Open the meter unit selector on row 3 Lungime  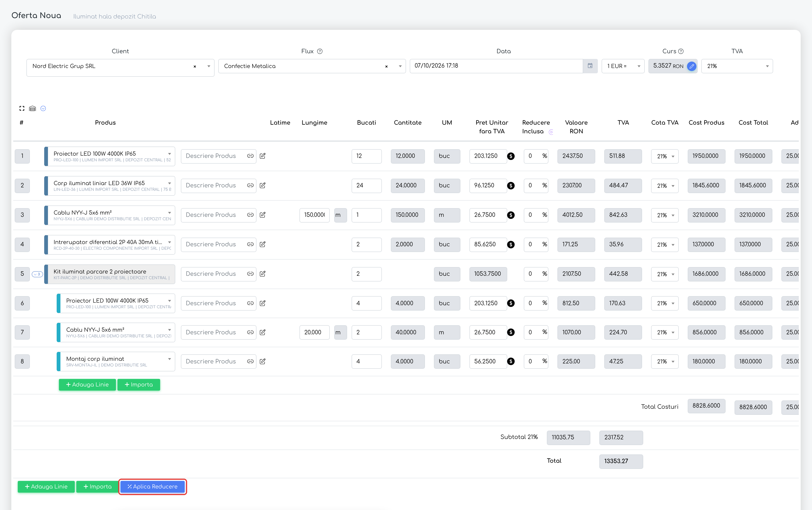point(340,215)
